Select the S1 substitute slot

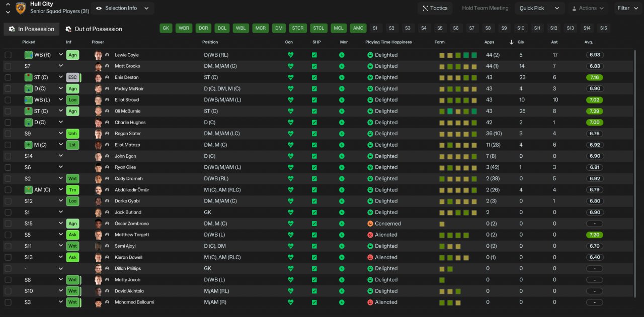click(x=375, y=28)
